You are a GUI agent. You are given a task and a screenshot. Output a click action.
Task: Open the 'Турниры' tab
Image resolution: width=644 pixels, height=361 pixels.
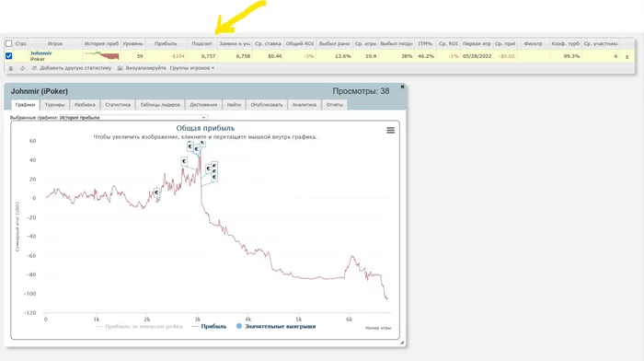pos(54,105)
